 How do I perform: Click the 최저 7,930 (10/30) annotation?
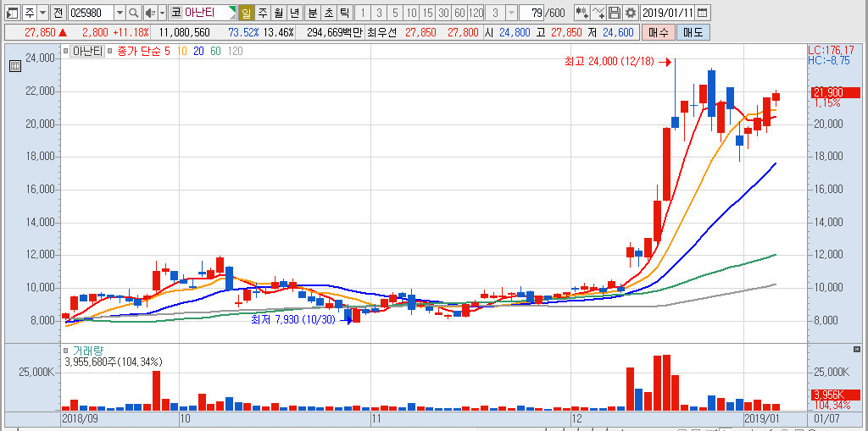pyautogui.click(x=292, y=320)
